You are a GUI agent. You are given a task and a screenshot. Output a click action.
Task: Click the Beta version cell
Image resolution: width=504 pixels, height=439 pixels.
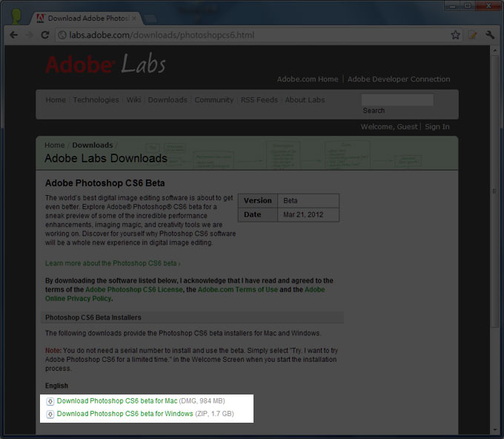click(308, 201)
